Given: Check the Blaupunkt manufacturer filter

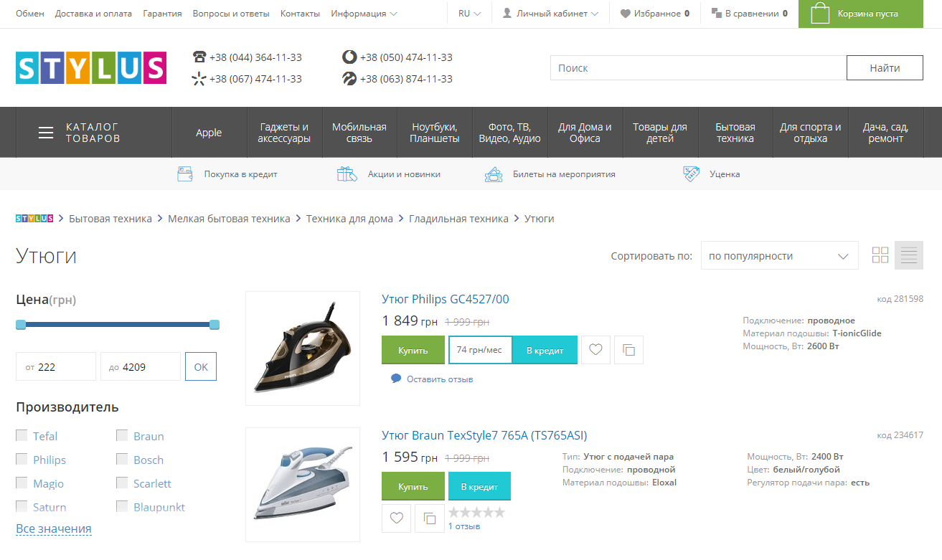Looking at the screenshot, I should 122,506.
